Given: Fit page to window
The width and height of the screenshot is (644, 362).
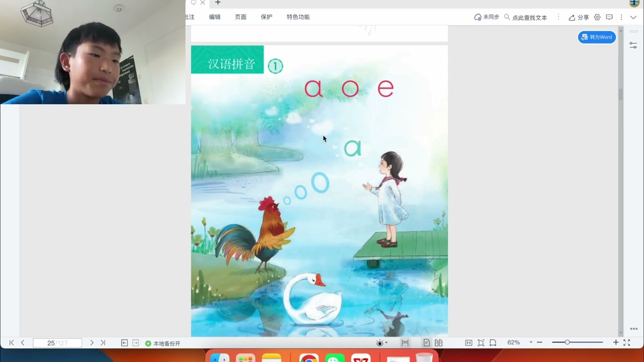Looking at the screenshot, I should (481, 343).
